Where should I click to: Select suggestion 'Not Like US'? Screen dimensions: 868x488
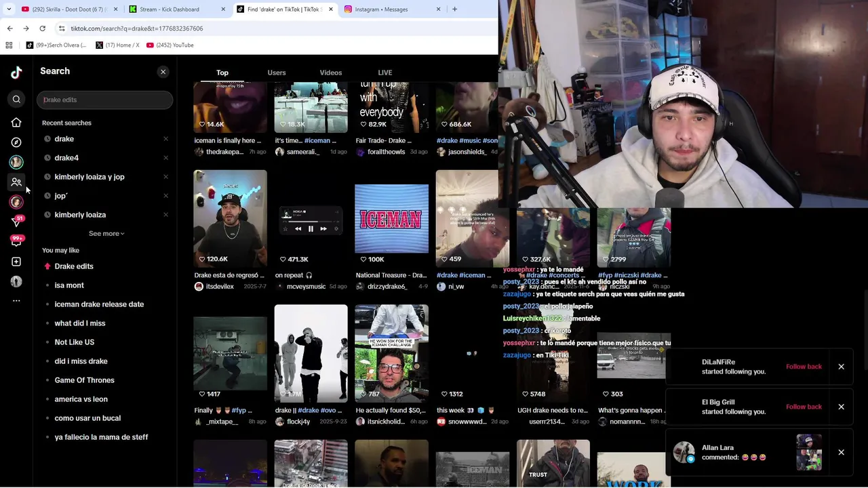(x=75, y=342)
